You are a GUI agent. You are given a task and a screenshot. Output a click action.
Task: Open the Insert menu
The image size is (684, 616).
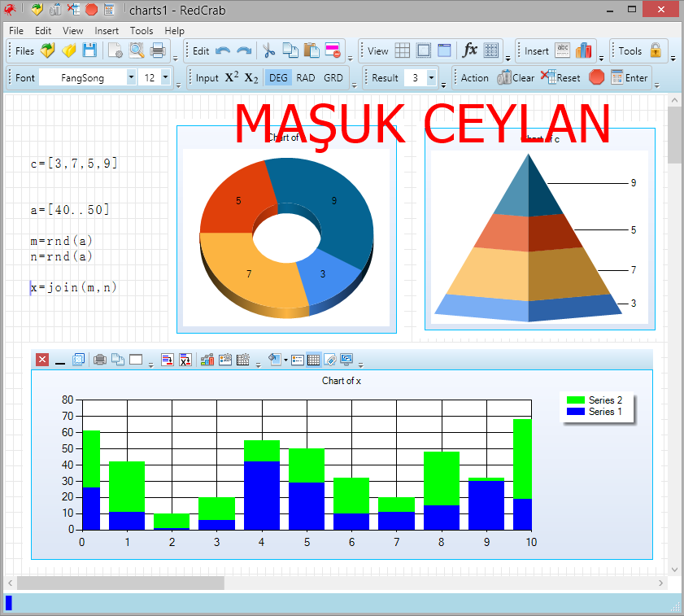[x=107, y=31]
